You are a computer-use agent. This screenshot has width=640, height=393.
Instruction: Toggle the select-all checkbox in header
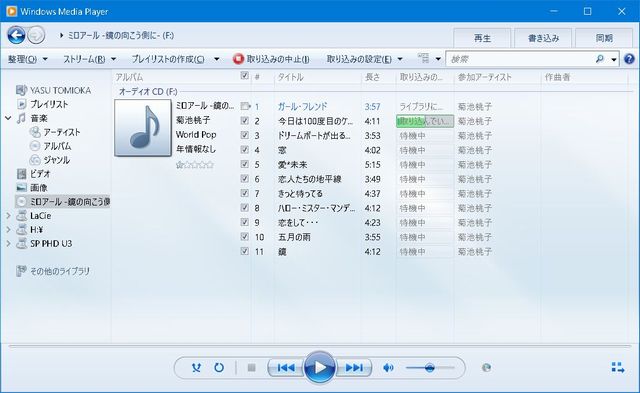(244, 75)
